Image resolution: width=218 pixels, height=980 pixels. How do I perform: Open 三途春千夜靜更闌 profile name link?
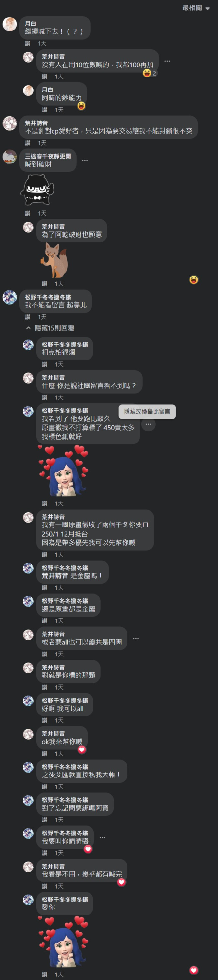point(48,156)
